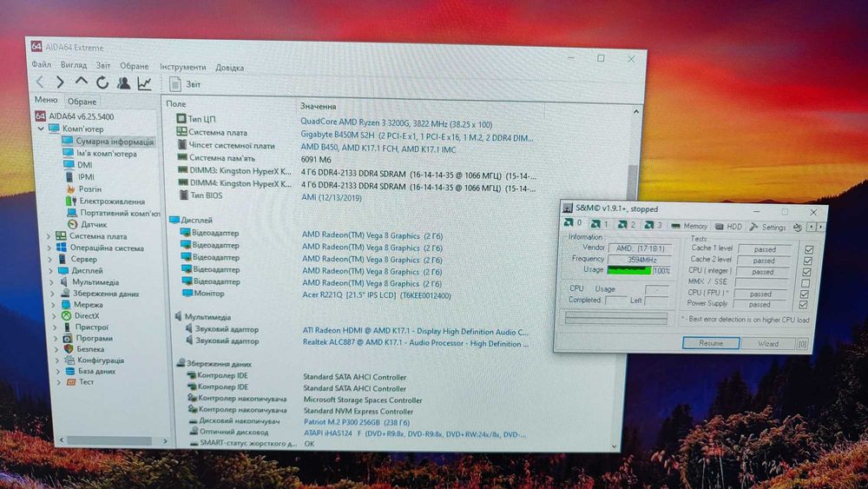Open the Realtek ALC887 audio link
This screenshot has height=489, width=868.
415,343
